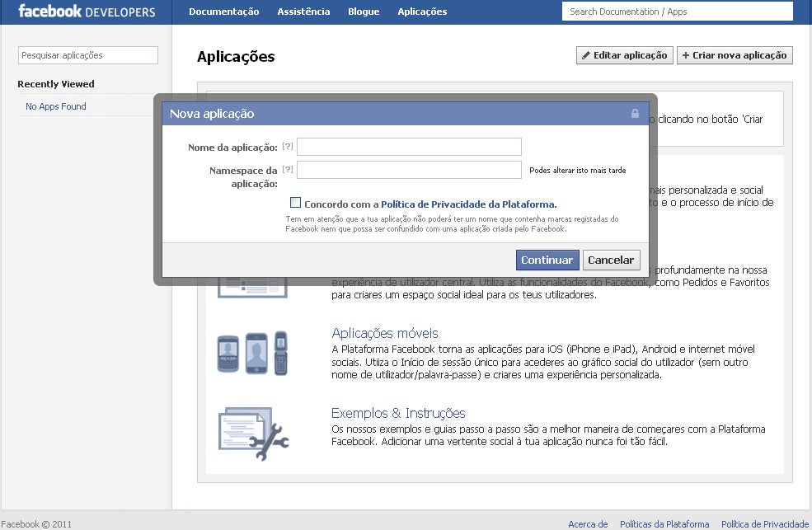Click the Continuar button
812x530 pixels.
point(547,260)
